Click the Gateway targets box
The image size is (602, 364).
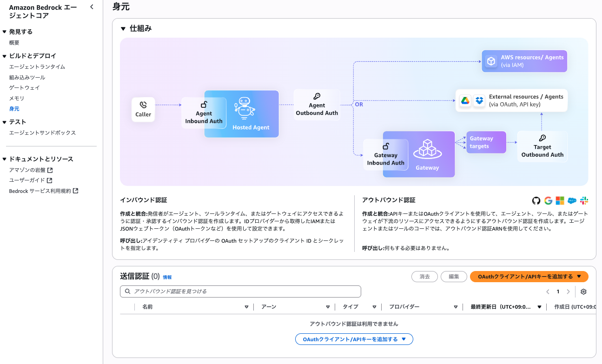(486, 142)
